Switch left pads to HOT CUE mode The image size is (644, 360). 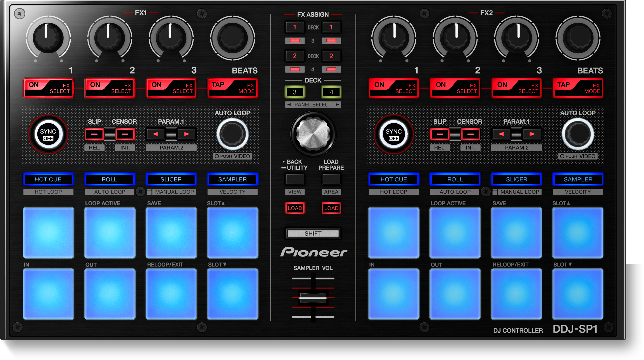(x=48, y=179)
